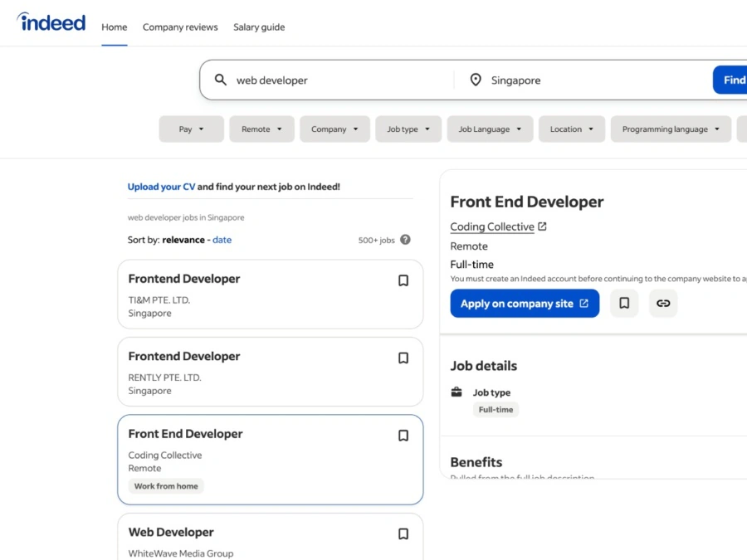This screenshot has width=747, height=560.
Task: Click the search magnifier icon
Action: click(220, 80)
